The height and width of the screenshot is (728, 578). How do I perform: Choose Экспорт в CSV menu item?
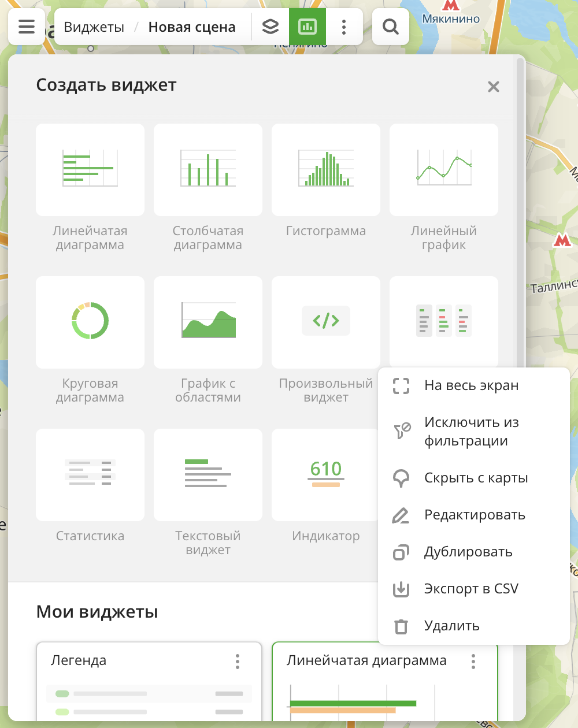tap(474, 589)
